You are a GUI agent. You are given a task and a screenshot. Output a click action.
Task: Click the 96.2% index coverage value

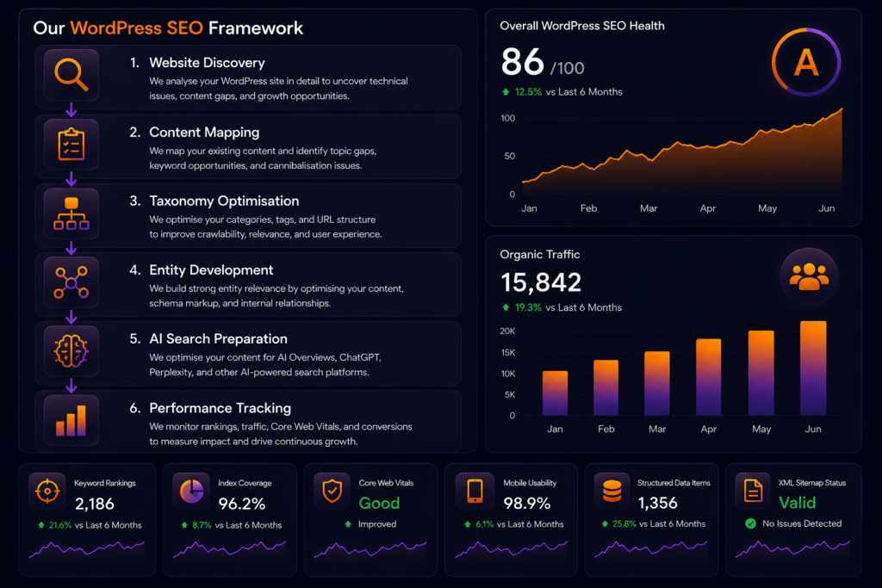(x=242, y=504)
